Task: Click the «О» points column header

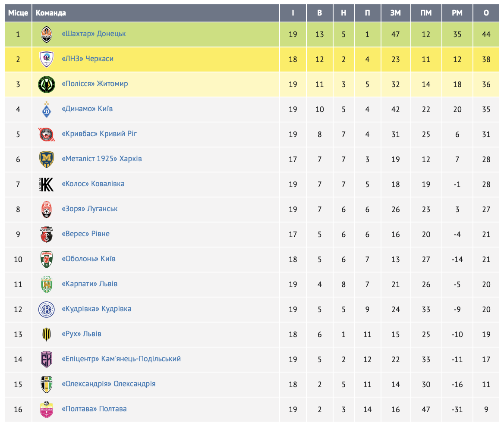Action: pyautogui.click(x=486, y=13)
